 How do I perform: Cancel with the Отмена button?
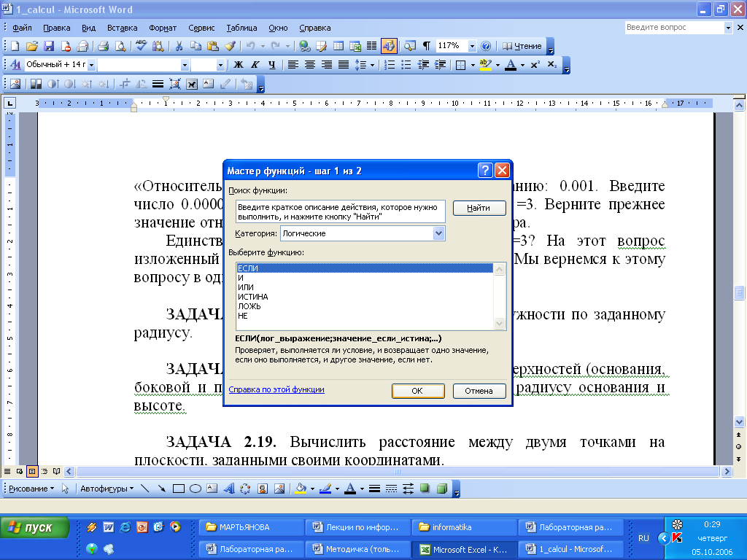click(479, 391)
